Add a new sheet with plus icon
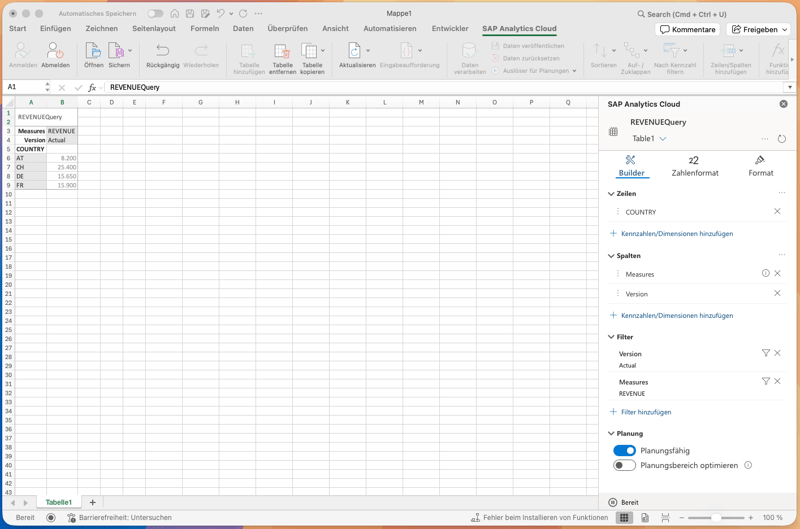 point(92,502)
